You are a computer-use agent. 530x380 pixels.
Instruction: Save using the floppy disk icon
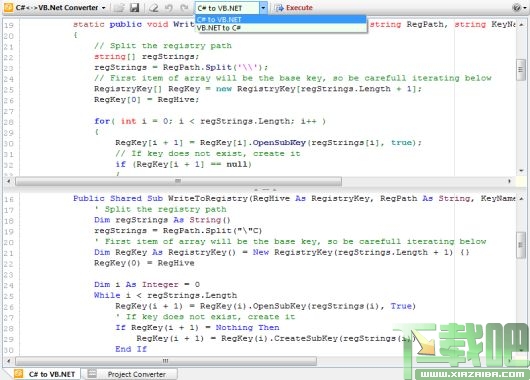coord(135,7)
